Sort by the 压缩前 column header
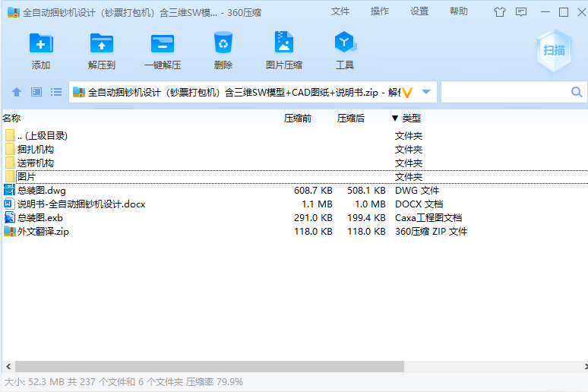The width and height of the screenshot is (588, 392). 297,119
